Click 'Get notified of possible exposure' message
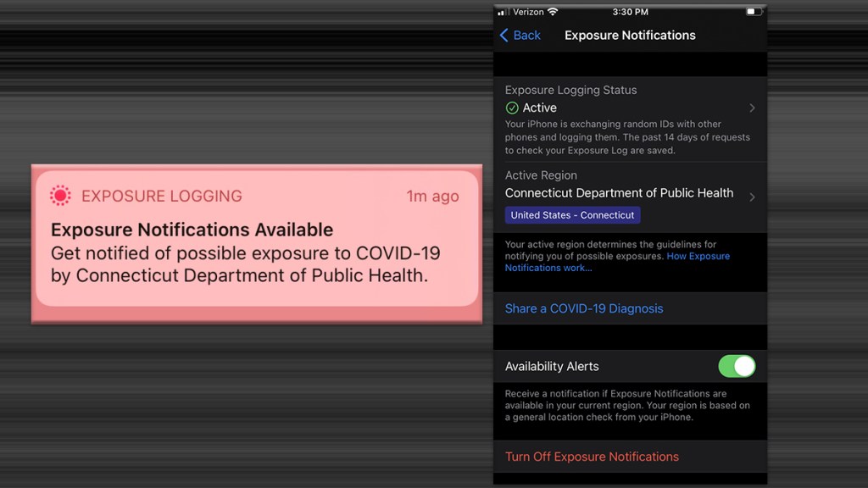Image resolution: width=868 pixels, height=488 pixels. [x=245, y=264]
